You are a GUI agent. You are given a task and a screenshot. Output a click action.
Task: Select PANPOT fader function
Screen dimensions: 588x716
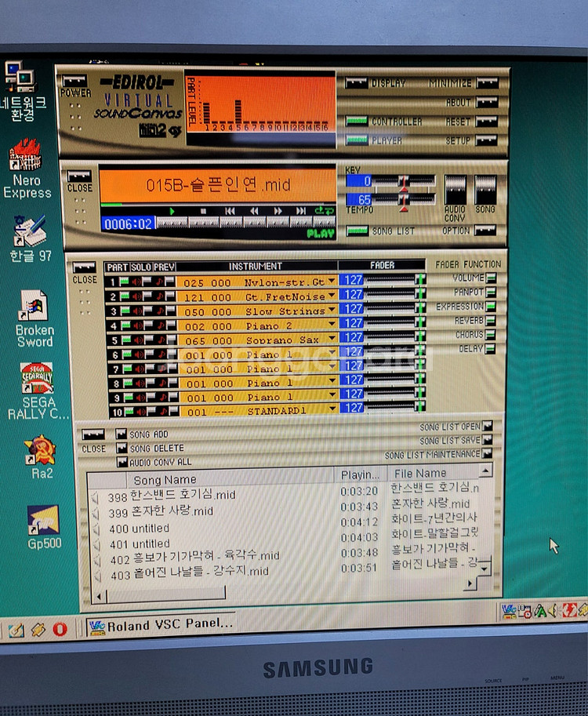tap(491, 293)
